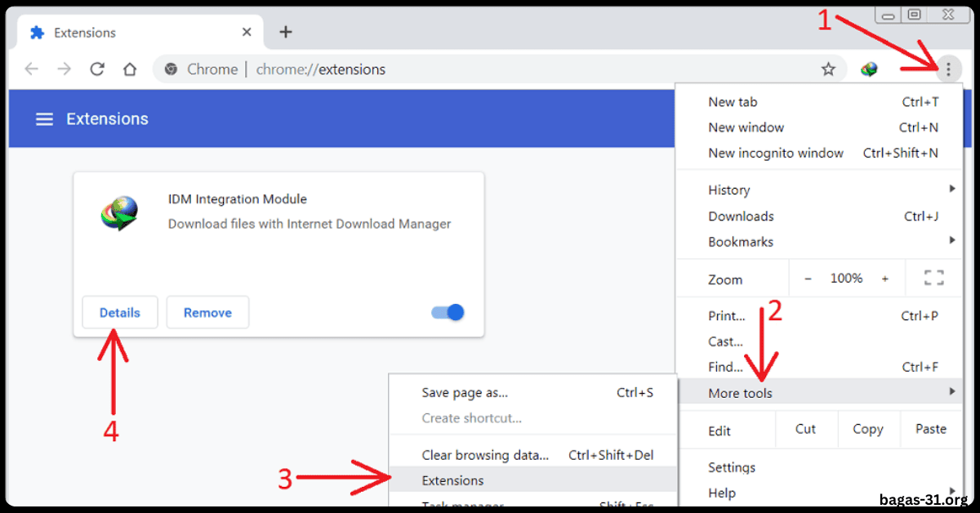Image resolution: width=980 pixels, height=513 pixels.
Task: Disable the IDM Integration Module toggle
Action: tap(448, 312)
